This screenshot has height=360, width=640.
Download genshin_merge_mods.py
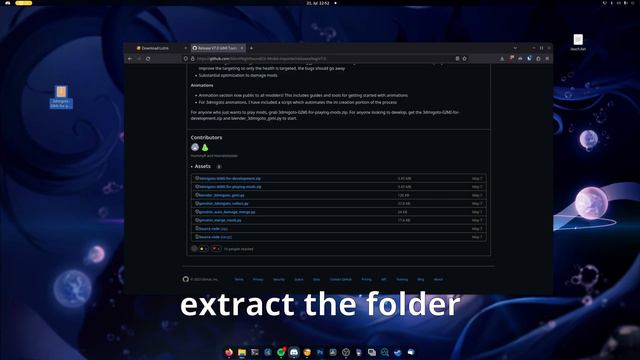pos(220,220)
